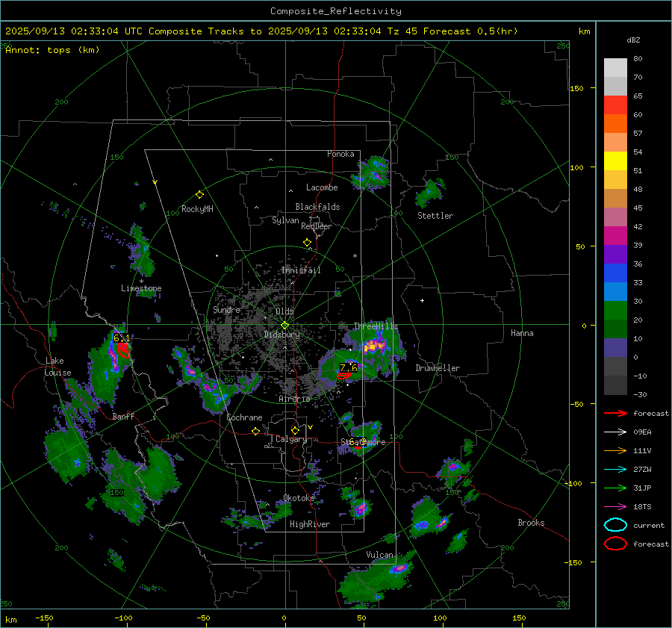The height and width of the screenshot is (628, 672).
Task: Click the RedDeer city label
Action: point(317,226)
